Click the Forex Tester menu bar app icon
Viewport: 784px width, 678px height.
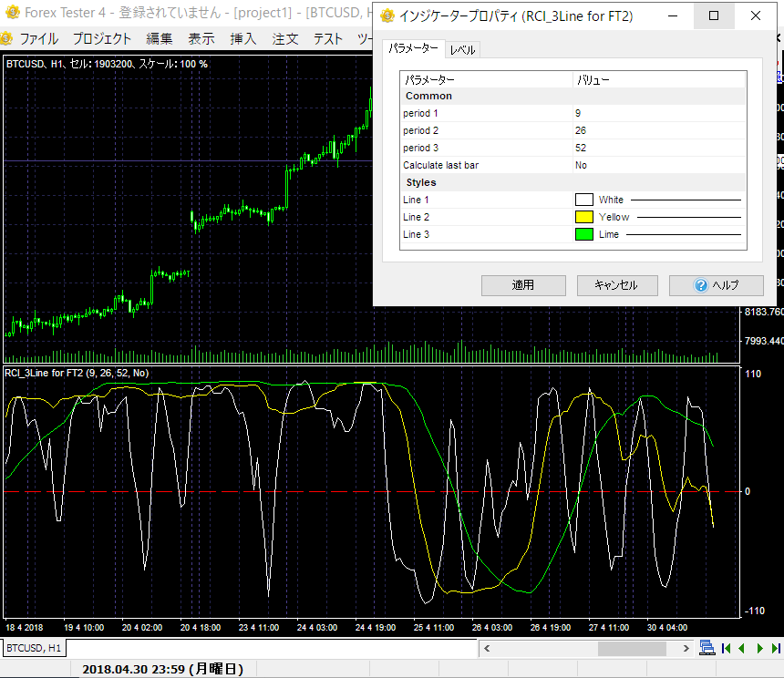tap(7, 38)
